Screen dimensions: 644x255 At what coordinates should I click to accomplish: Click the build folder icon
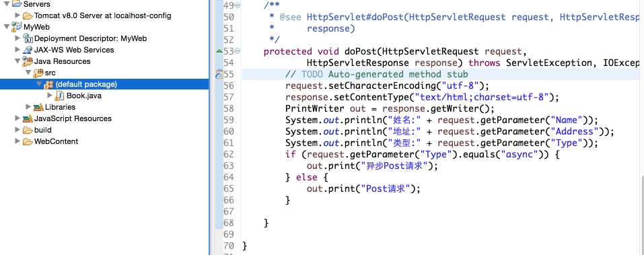coord(28,130)
